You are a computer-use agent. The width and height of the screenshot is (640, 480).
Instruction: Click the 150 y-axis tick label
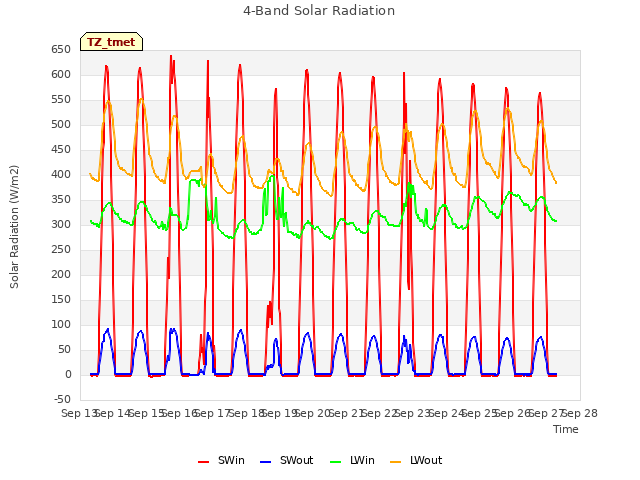click(61, 300)
